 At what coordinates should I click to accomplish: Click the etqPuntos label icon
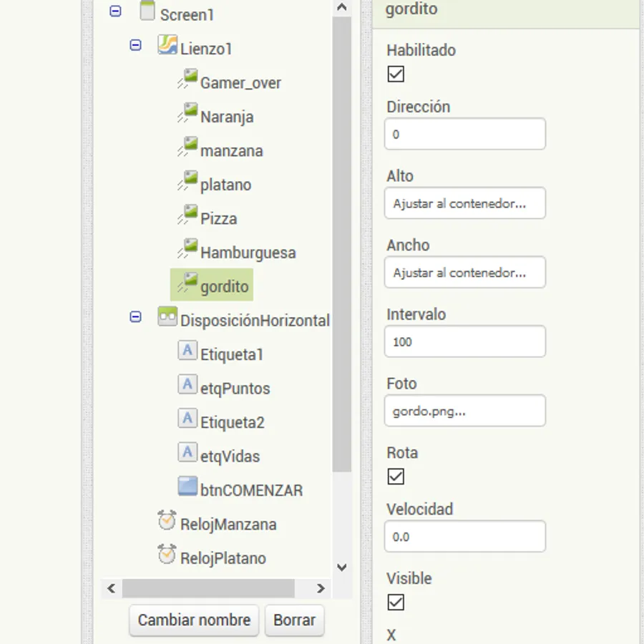(x=187, y=385)
